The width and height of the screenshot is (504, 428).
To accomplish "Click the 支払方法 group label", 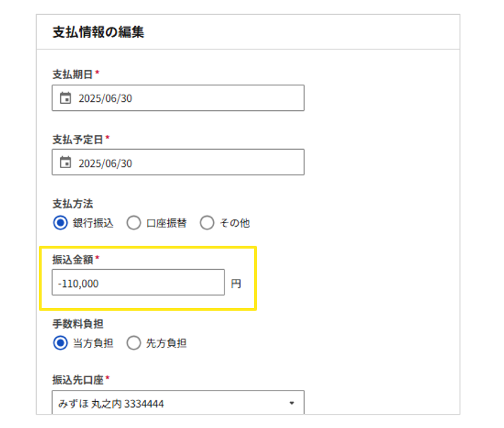I will coord(73,204).
